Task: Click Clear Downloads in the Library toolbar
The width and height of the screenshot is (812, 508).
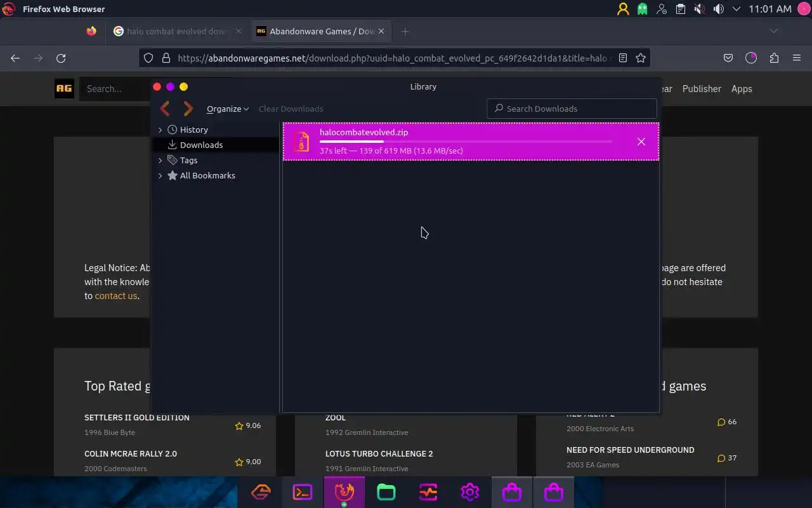Action: point(291,109)
